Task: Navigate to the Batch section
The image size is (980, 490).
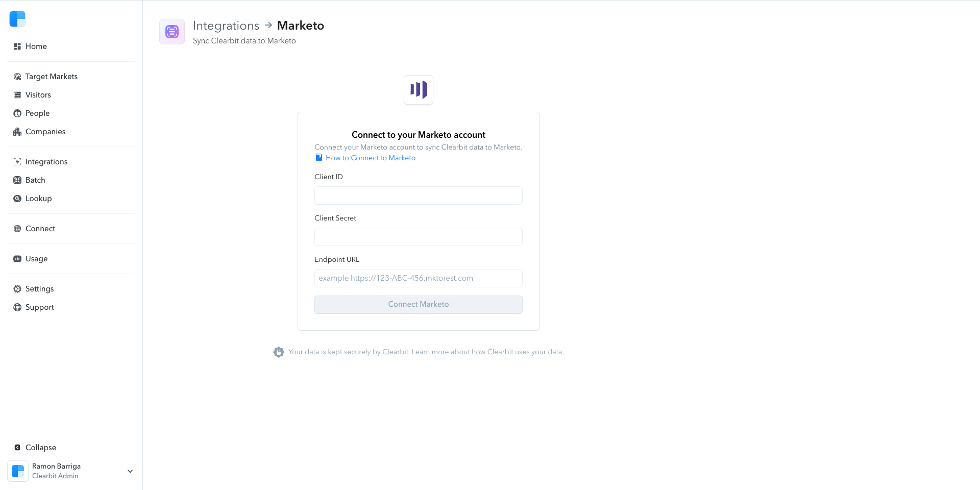Action: (x=35, y=180)
